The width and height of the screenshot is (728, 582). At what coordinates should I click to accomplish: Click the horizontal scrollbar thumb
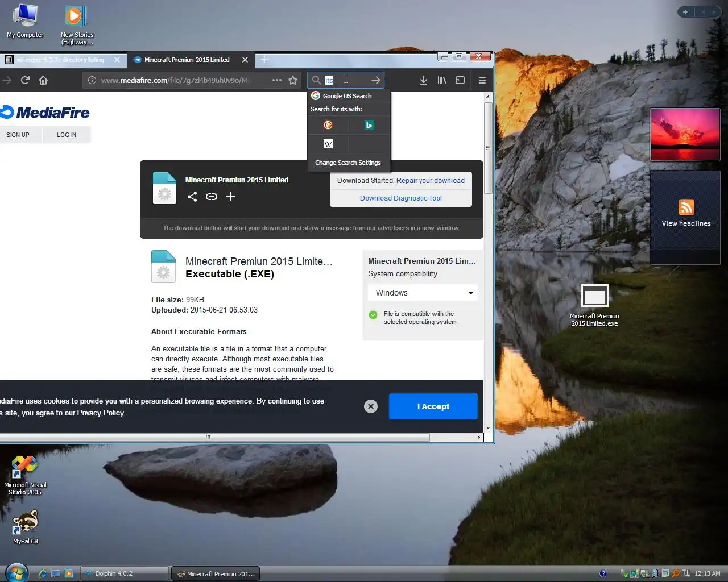pyautogui.click(x=214, y=437)
